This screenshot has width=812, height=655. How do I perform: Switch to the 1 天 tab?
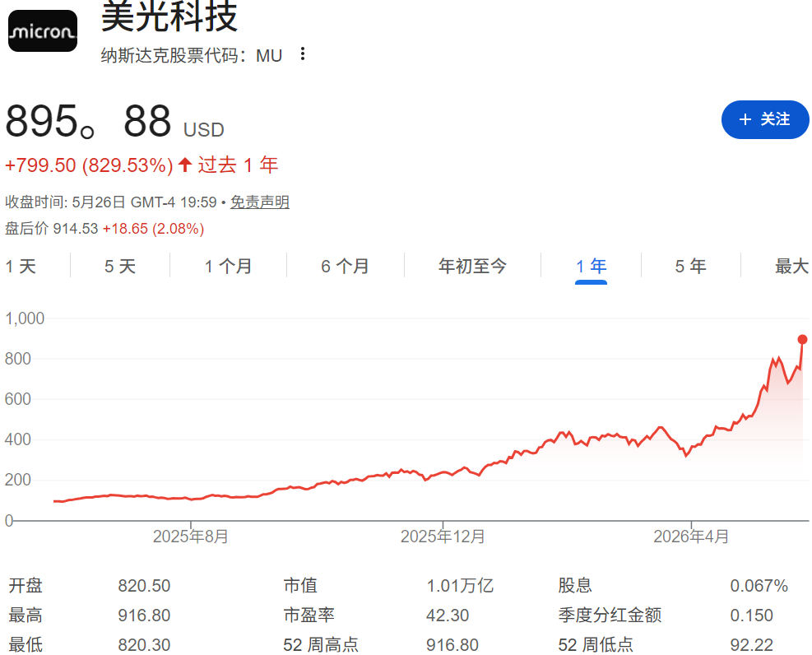point(21,266)
